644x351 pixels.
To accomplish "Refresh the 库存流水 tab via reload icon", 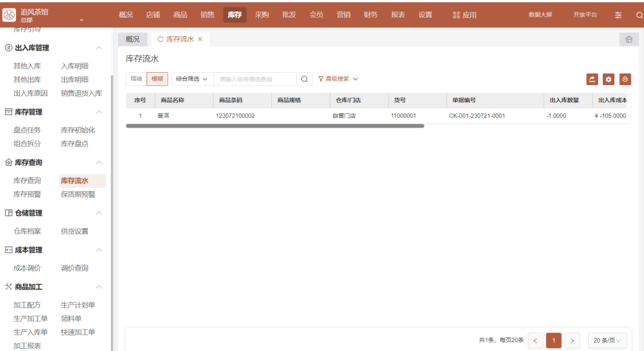I will point(160,39).
